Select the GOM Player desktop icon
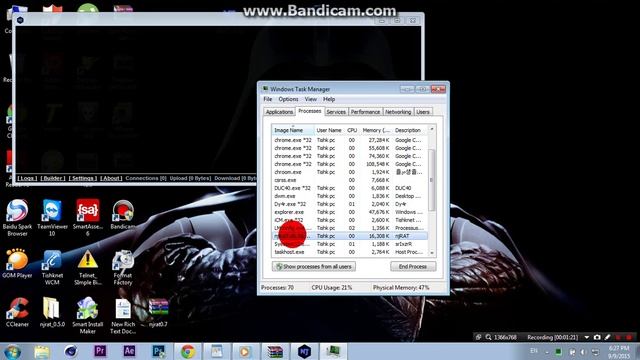The image size is (640, 360). click(17, 263)
